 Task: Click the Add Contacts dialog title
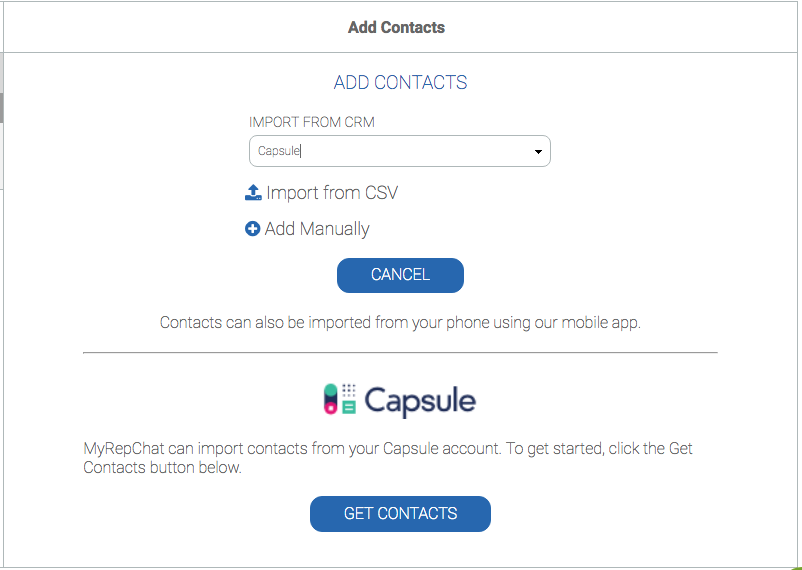coord(396,27)
